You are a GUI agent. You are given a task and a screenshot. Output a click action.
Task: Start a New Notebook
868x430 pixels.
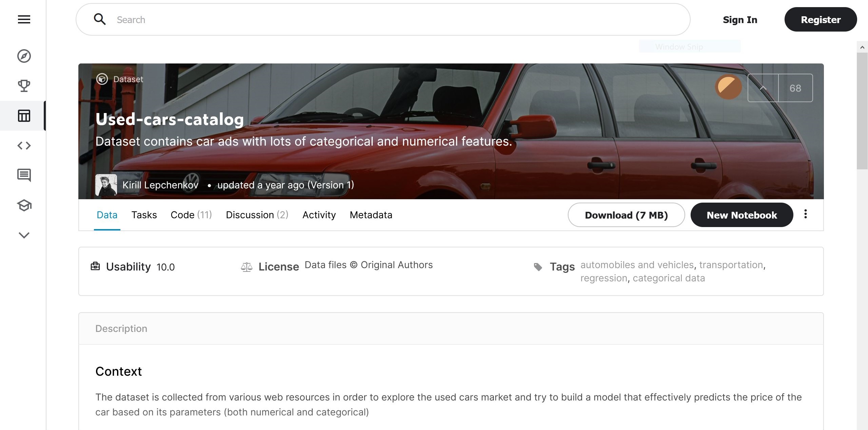pyautogui.click(x=742, y=214)
